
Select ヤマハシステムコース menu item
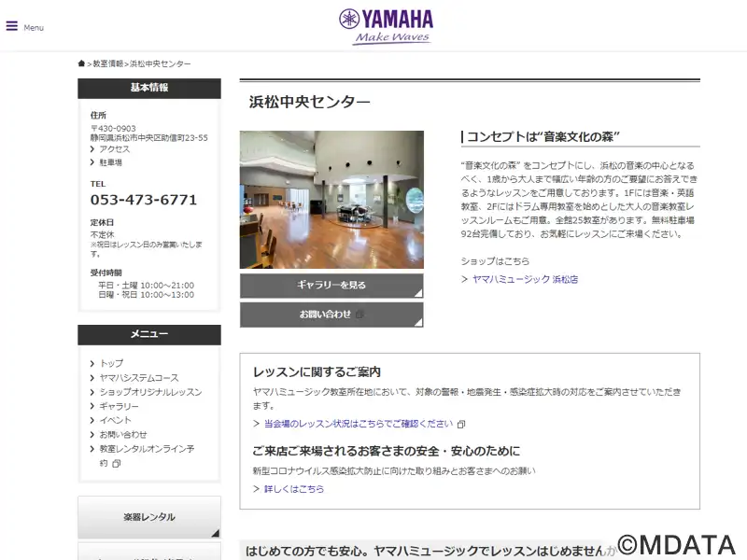138,378
